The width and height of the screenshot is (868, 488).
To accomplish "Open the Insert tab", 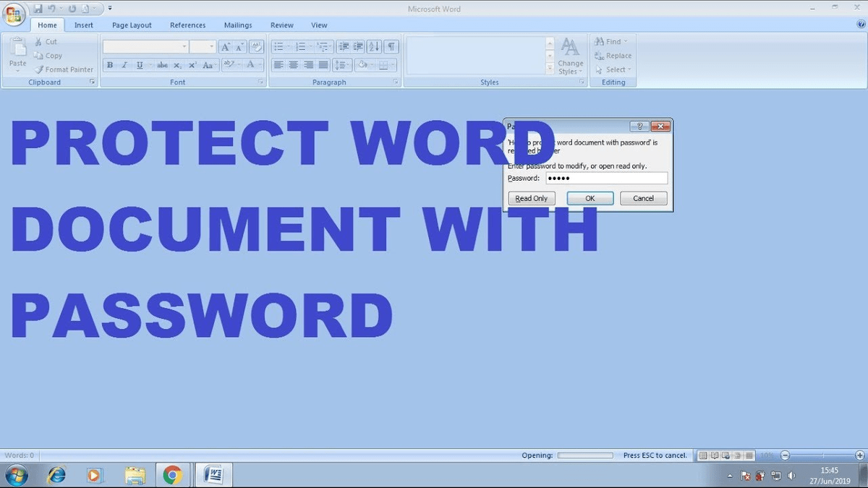I will 84,25.
